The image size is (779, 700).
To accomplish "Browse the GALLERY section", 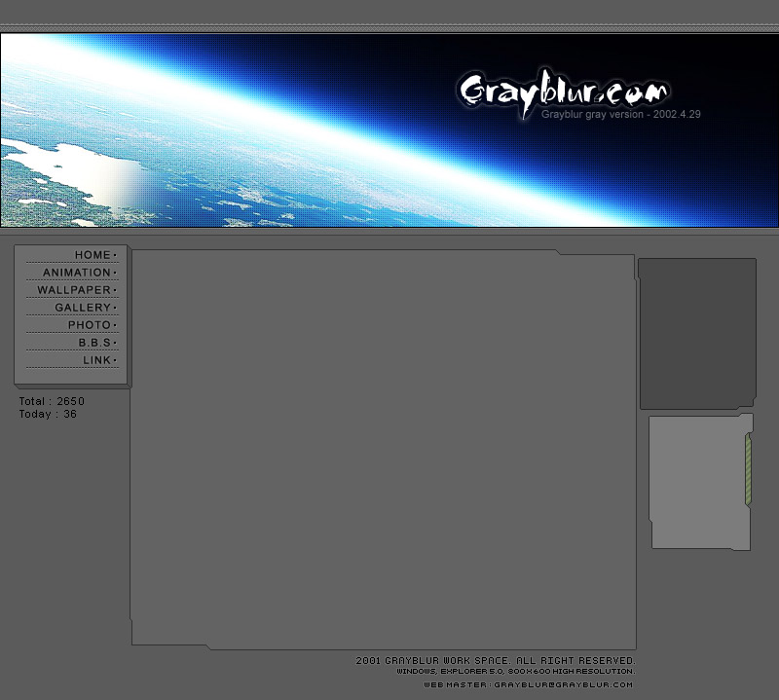I will click(x=83, y=307).
